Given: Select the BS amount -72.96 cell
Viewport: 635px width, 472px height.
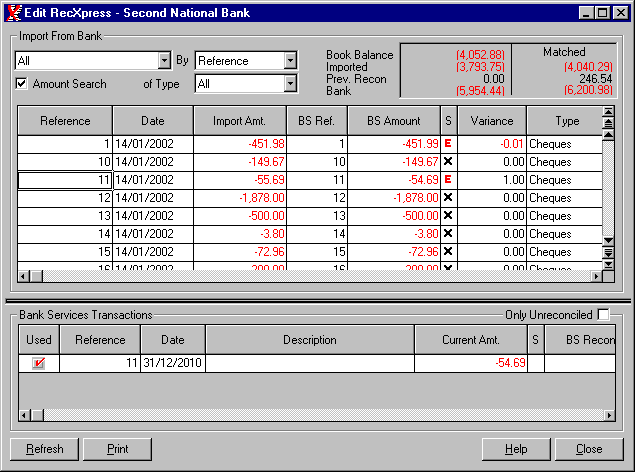Looking at the screenshot, I should [x=394, y=252].
